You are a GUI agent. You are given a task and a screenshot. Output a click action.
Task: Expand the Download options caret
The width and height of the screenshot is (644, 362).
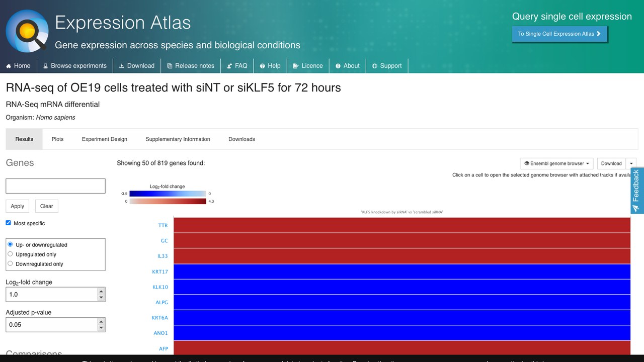coord(631,163)
